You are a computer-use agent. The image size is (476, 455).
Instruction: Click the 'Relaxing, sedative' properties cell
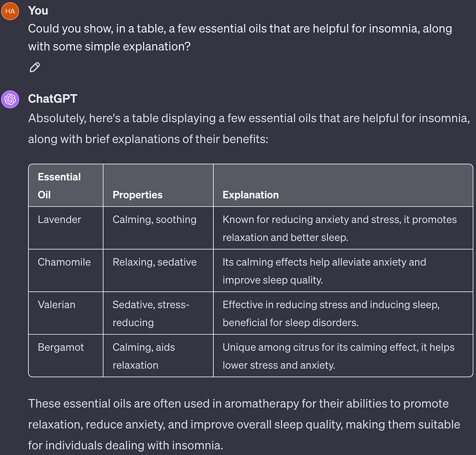[158, 270]
